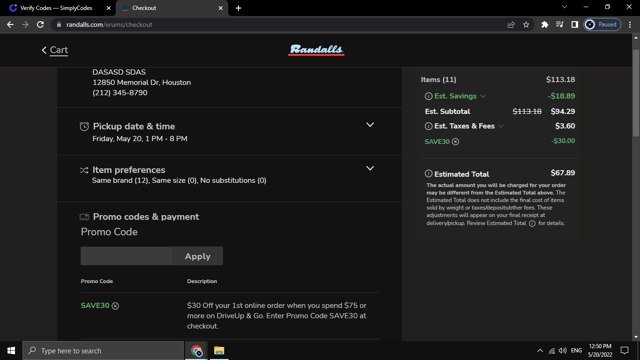Click the page vertical scrollbar
Image resolution: width=640 pixels, height=360 pixels.
click(x=636, y=94)
